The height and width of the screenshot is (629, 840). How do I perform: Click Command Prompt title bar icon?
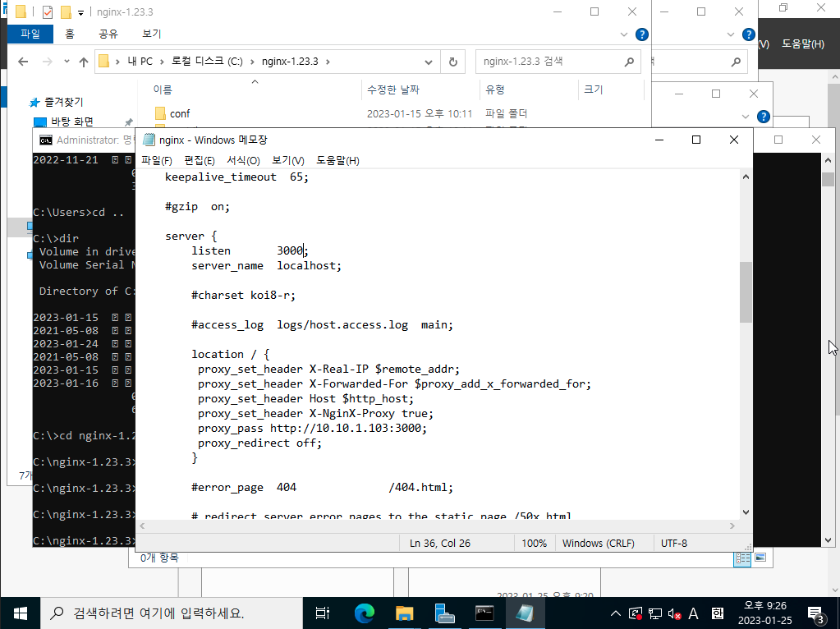[45, 140]
